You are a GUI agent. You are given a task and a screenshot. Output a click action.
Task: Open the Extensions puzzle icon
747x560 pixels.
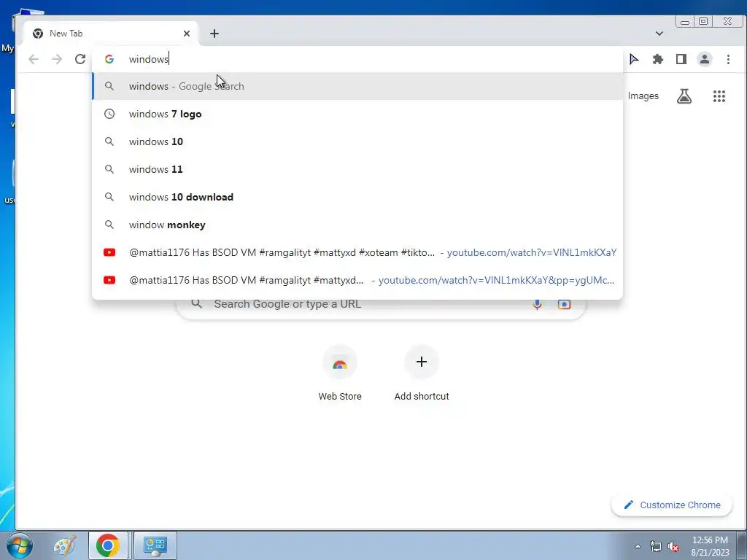pos(658,59)
